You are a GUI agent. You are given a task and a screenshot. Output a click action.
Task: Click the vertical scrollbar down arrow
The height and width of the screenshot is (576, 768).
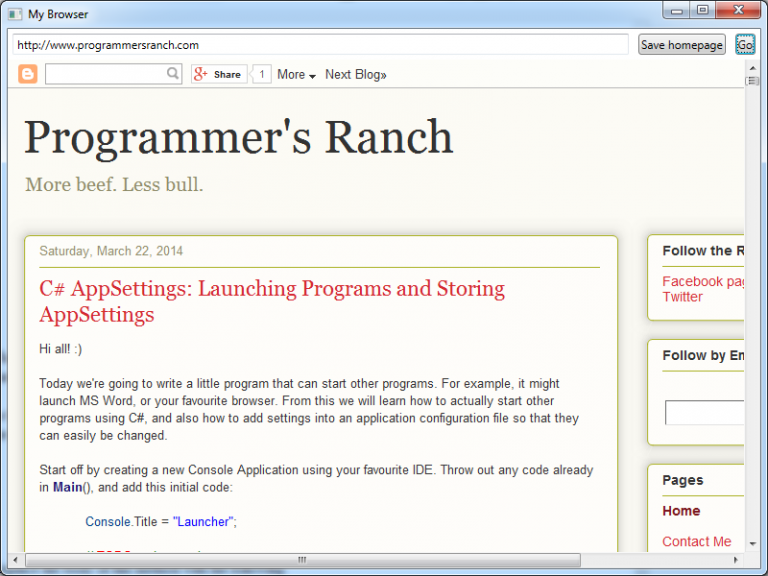point(752,543)
